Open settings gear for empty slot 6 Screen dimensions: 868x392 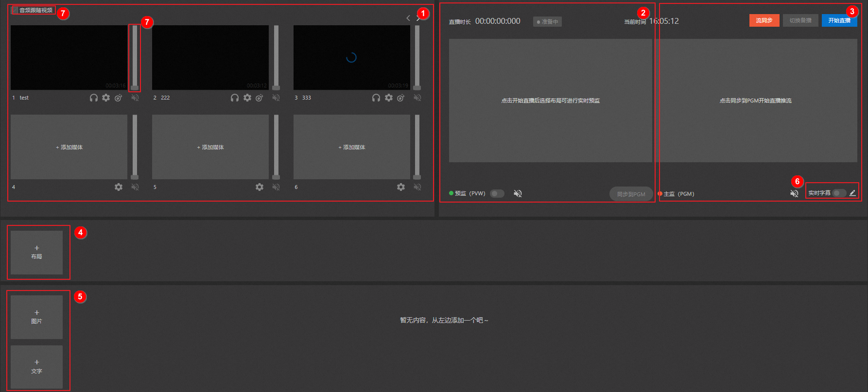pos(401,187)
